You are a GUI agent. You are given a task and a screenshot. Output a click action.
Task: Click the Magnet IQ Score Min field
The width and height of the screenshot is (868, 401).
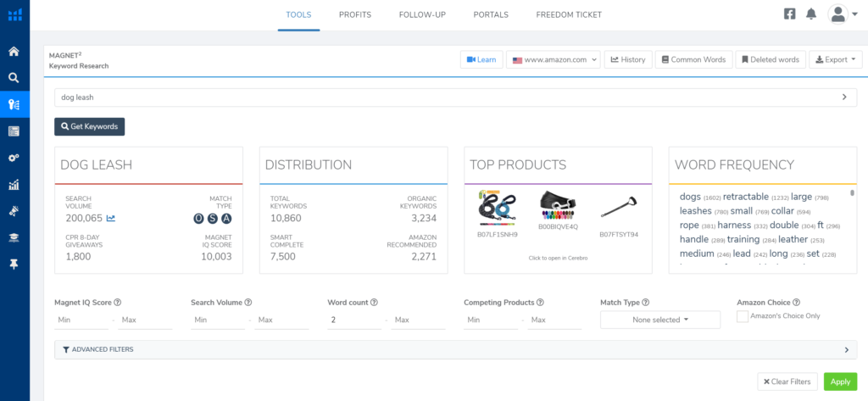tap(81, 320)
